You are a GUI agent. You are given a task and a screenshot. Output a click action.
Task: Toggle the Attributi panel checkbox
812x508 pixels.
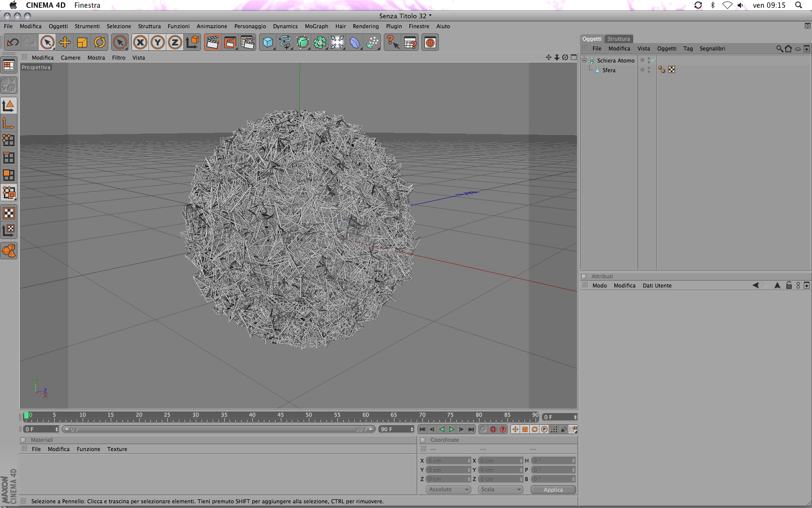click(x=584, y=276)
